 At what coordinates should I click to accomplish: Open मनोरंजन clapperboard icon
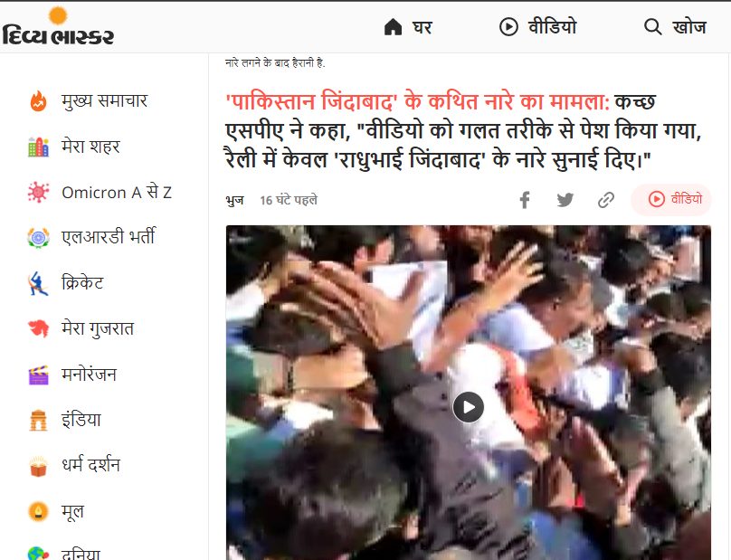[x=38, y=375]
